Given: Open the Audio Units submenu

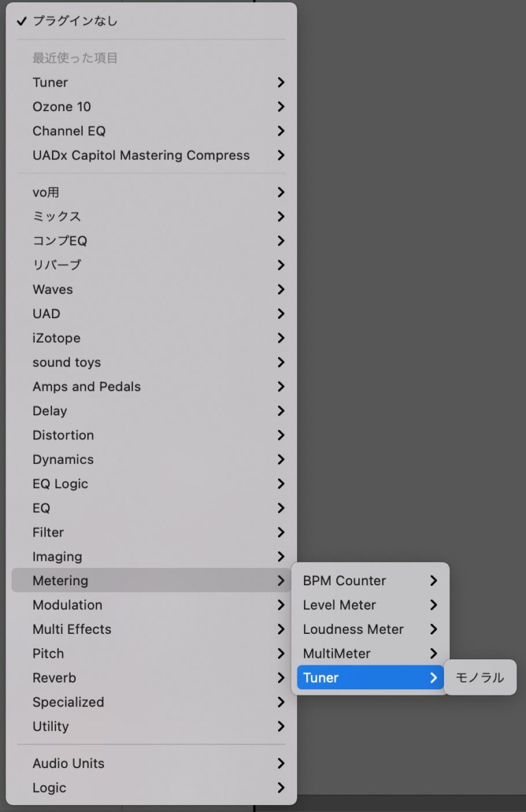Looking at the screenshot, I should 68,763.
